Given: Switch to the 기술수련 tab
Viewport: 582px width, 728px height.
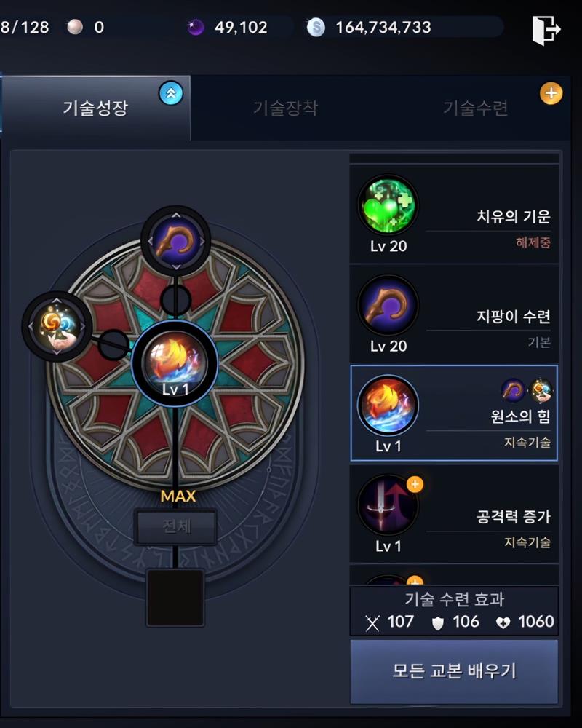Looking at the screenshot, I should point(475,108).
